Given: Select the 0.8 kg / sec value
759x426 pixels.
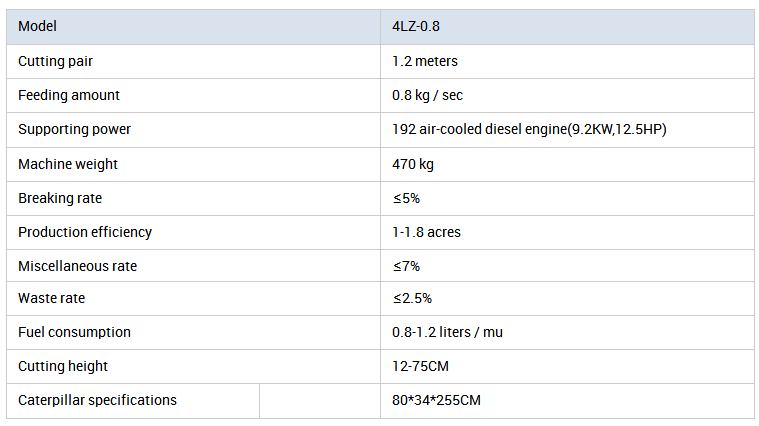Looking at the screenshot, I should [427, 95].
